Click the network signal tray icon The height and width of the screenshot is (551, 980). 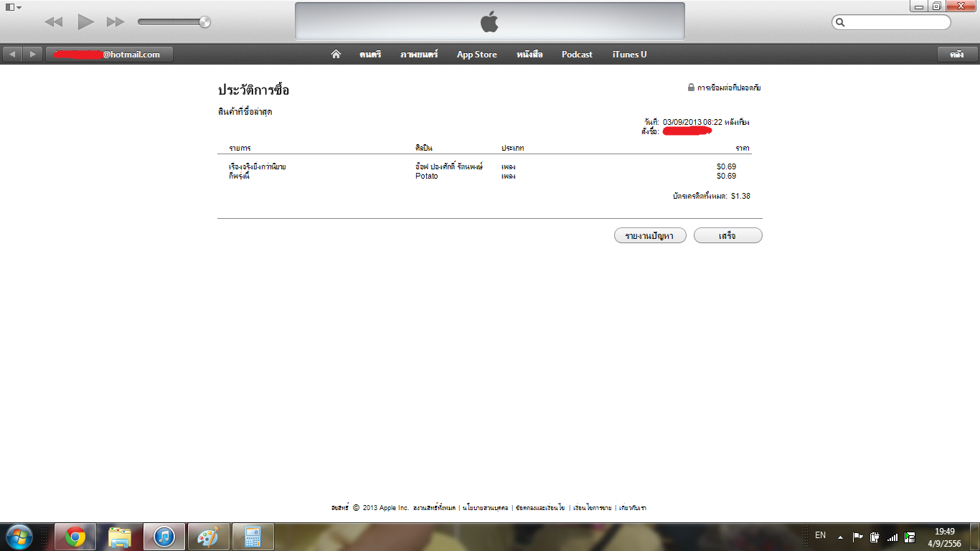[x=892, y=537]
